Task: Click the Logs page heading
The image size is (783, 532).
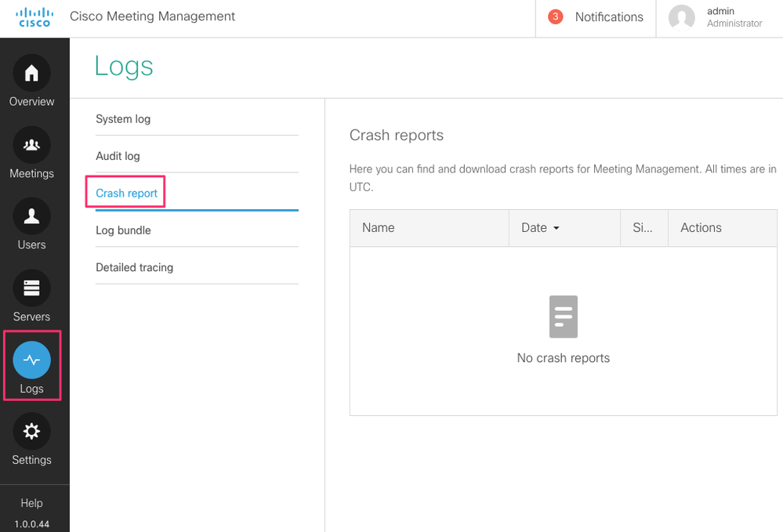Action: (x=124, y=67)
